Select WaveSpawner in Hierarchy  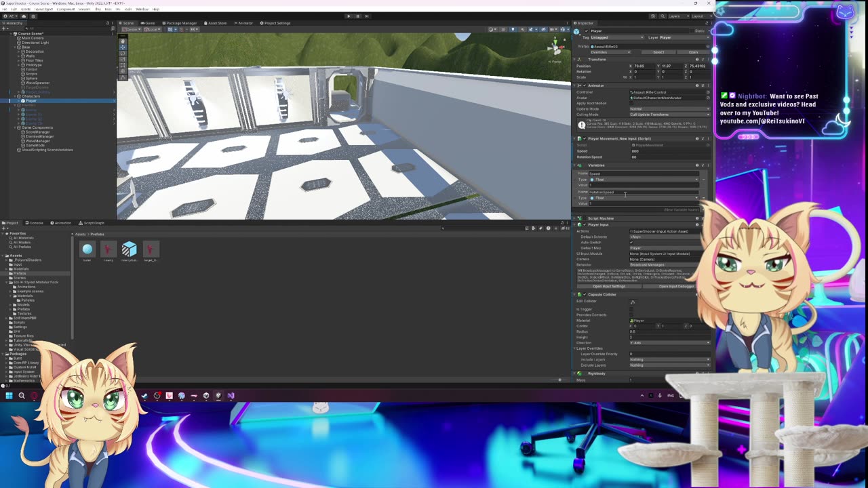[37, 83]
